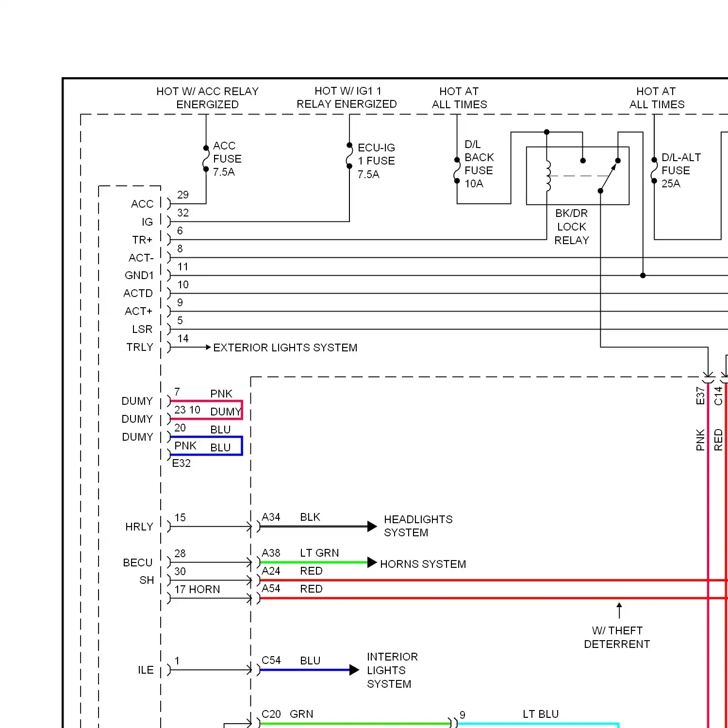
Task: Click the blue BLU wire loop near E32
Action: click(x=206, y=446)
